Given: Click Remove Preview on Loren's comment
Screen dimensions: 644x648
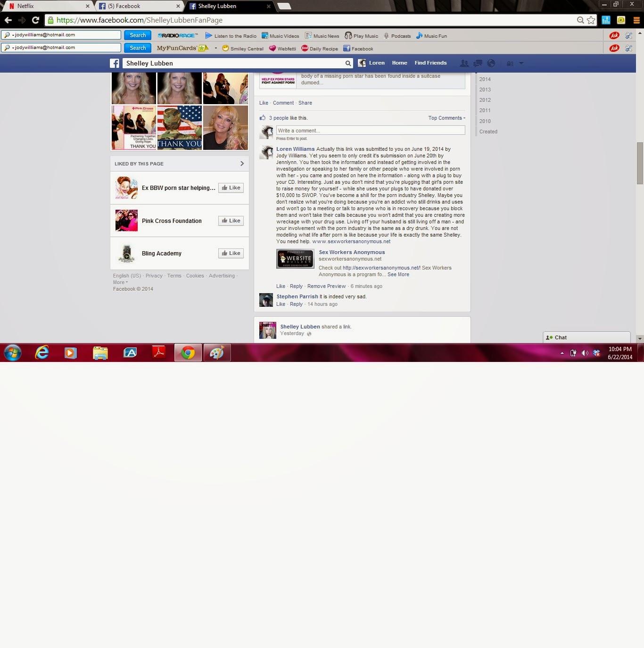Looking at the screenshot, I should [326, 286].
